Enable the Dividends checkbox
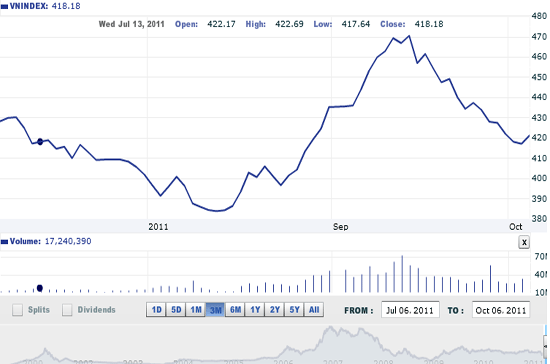The height and width of the screenshot is (364, 550). point(67,310)
